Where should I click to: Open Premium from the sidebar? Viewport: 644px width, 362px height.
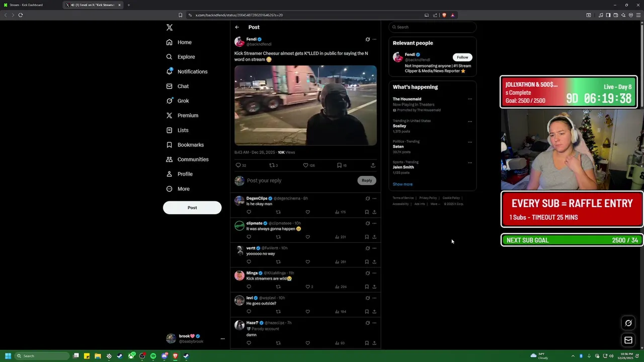point(182,115)
